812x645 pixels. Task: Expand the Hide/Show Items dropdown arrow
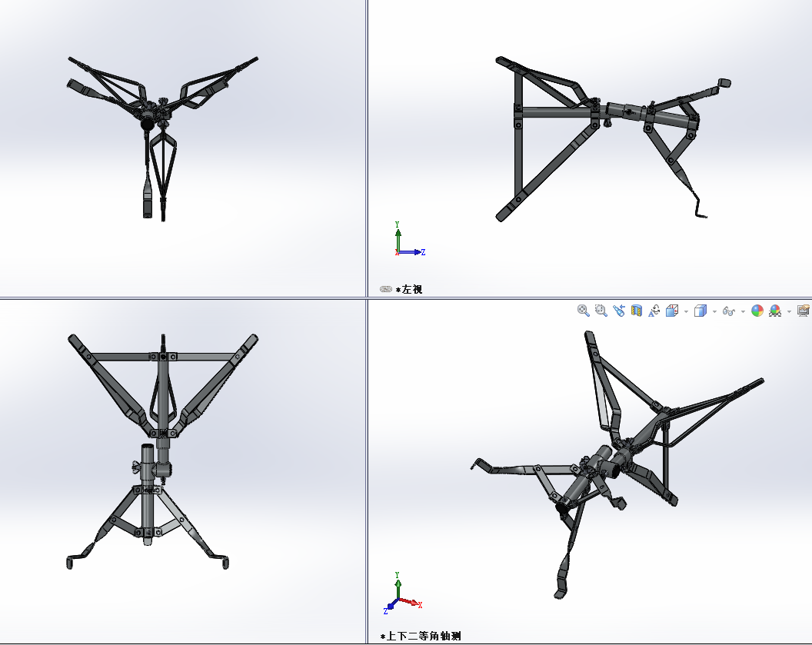tap(743, 311)
